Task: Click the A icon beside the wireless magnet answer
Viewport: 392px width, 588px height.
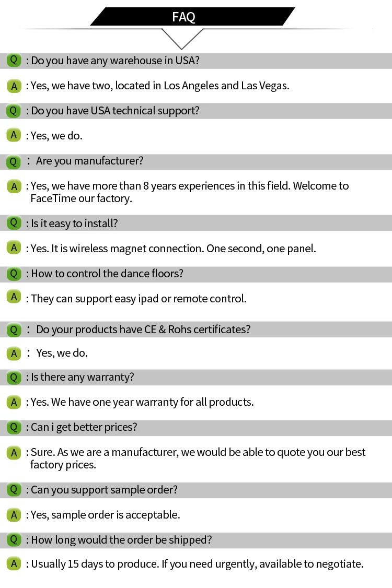Action: coord(14,248)
